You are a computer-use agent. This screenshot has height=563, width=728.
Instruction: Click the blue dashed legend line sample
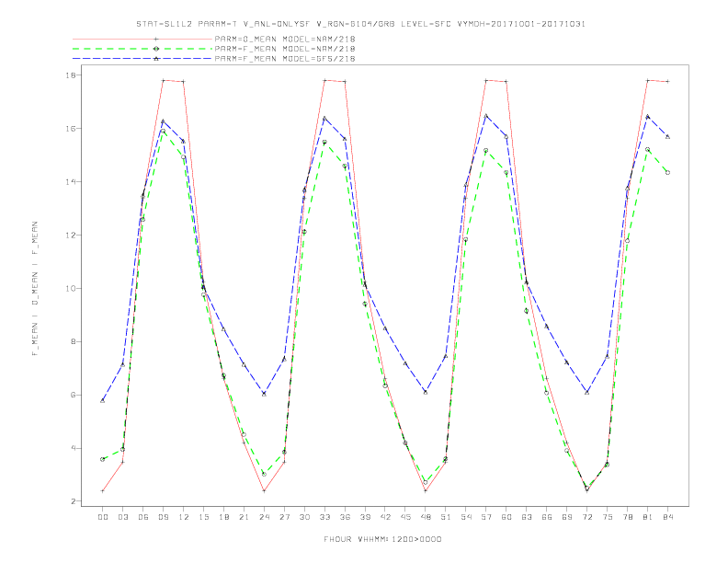[142, 59]
